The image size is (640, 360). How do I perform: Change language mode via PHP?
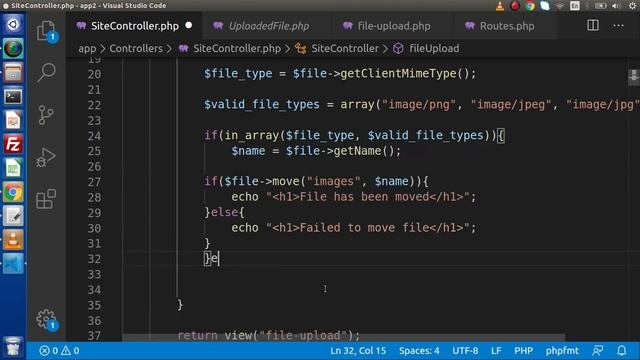coord(523,351)
